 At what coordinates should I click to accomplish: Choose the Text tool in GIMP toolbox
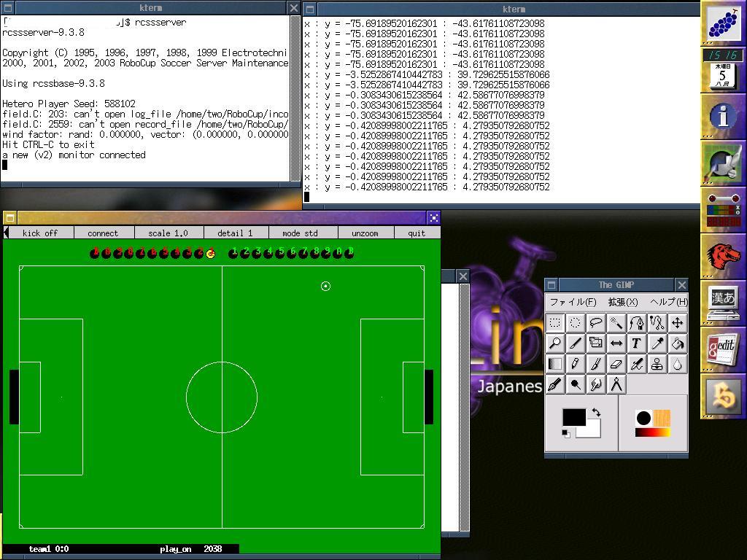click(636, 343)
